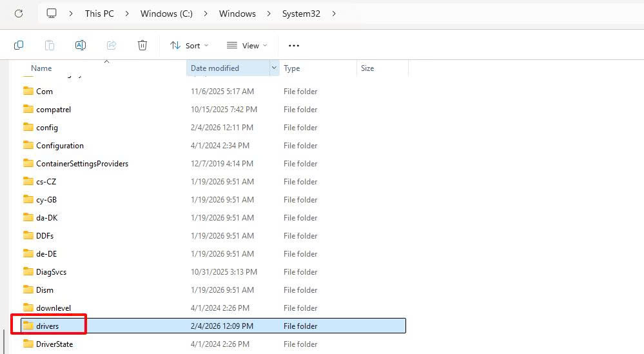Select the da-DK folder
Viewport: 644px width, 354px height.
tap(213, 218)
